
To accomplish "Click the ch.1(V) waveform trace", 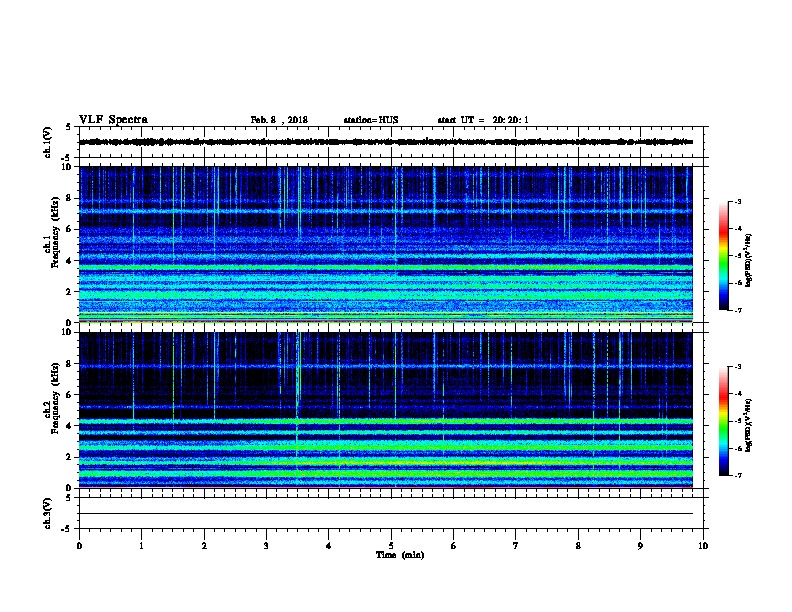I will pyautogui.click(x=386, y=142).
